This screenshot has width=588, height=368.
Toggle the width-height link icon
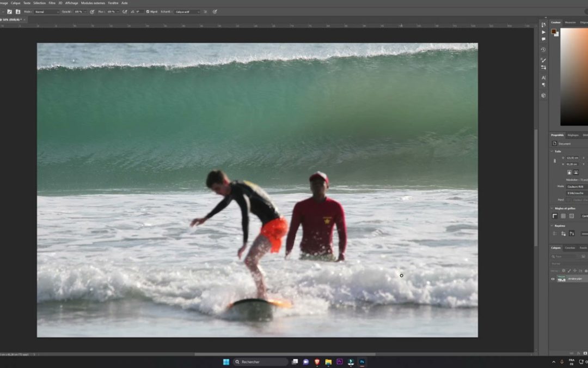555,161
